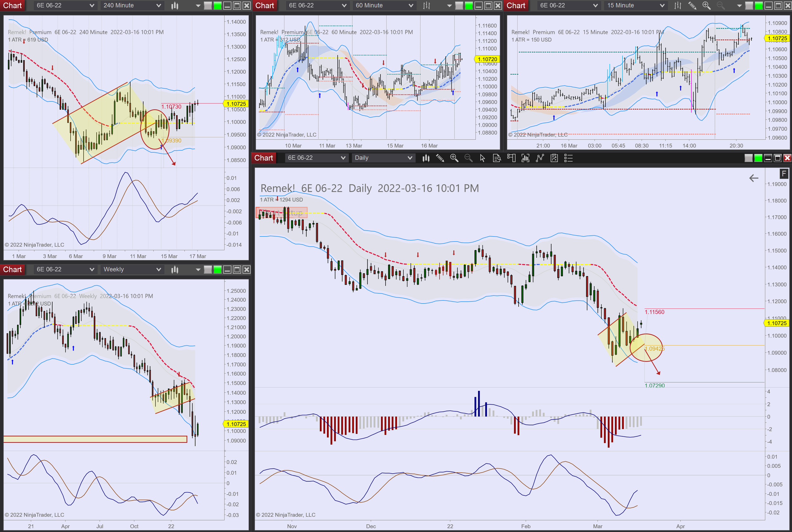Open 6E 06-22 instrument selector on 60 Minute chart
Screen dimensions: 792x532
click(317, 5)
